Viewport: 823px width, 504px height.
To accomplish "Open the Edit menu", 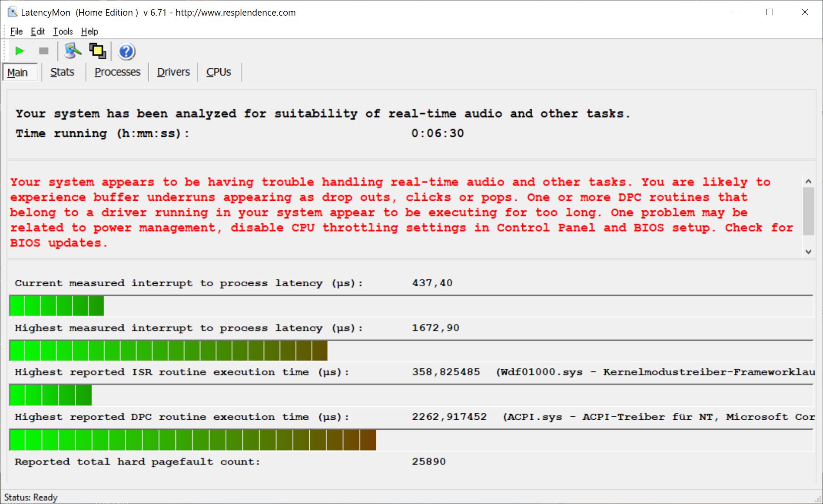I will (38, 31).
